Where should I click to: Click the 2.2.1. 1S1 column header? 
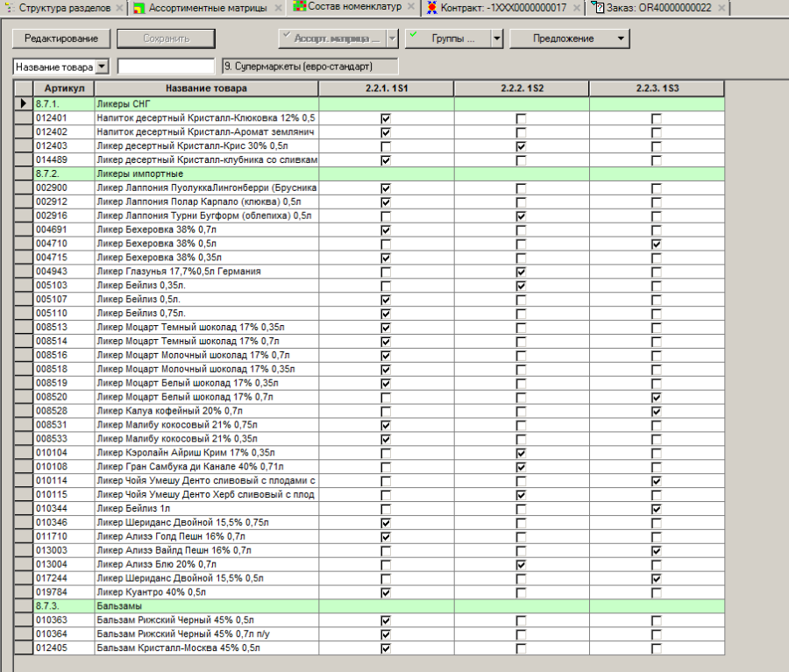pos(387,88)
